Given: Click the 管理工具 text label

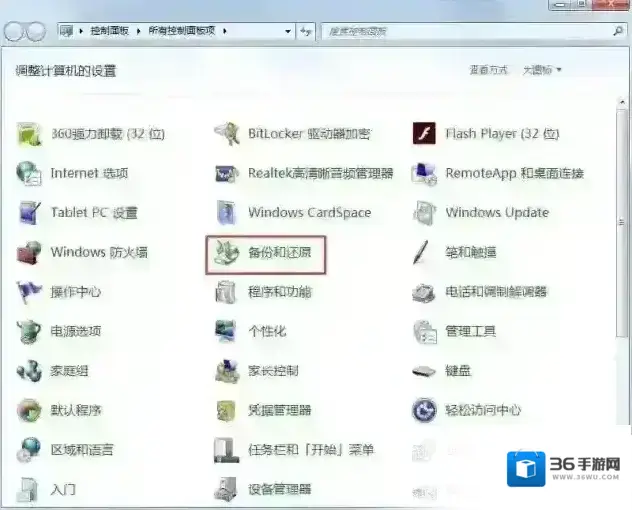Looking at the screenshot, I should [470, 331].
